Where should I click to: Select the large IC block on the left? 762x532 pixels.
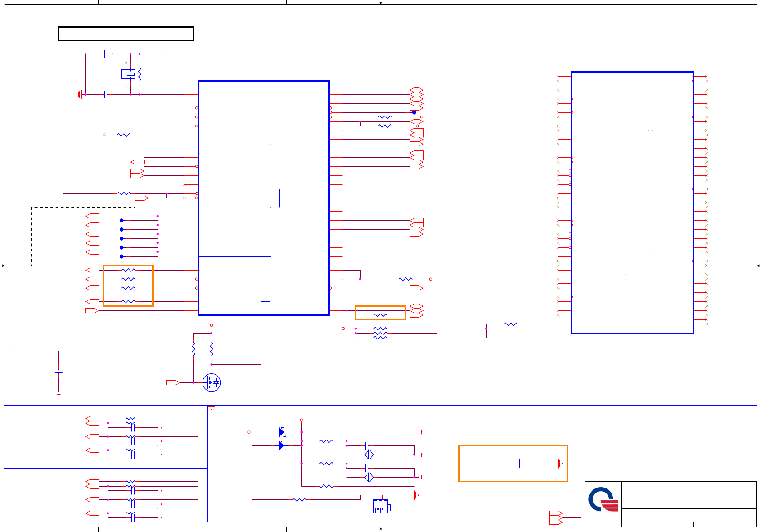[x=264, y=198]
